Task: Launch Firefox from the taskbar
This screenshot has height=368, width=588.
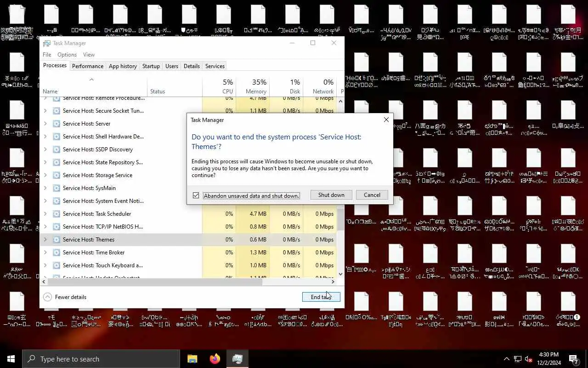Action: click(x=215, y=359)
